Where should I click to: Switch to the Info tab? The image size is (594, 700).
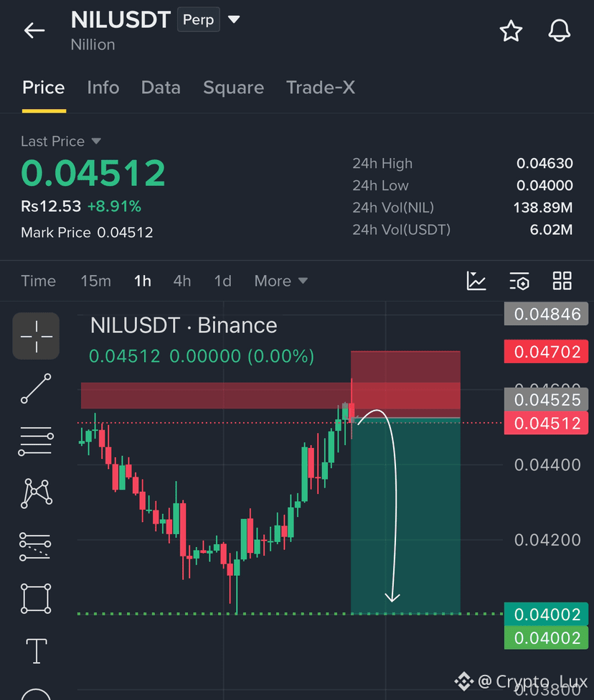click(x=103, y=88)
